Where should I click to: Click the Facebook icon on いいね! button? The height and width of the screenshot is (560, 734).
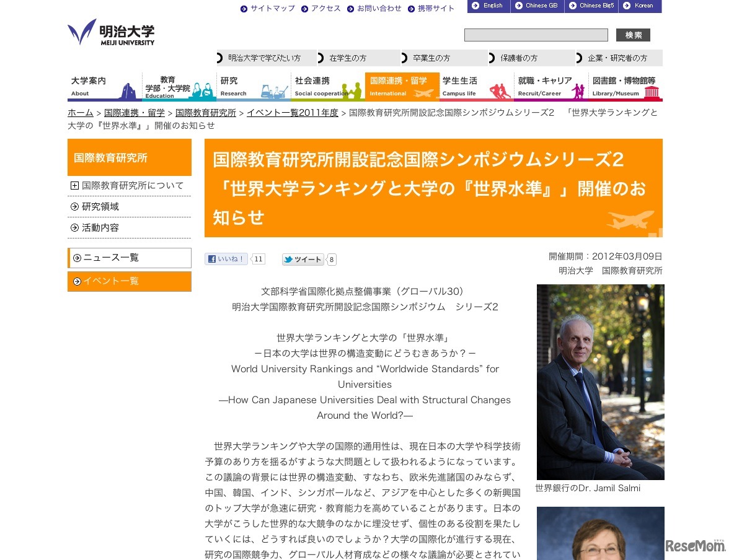click(214, 258)
